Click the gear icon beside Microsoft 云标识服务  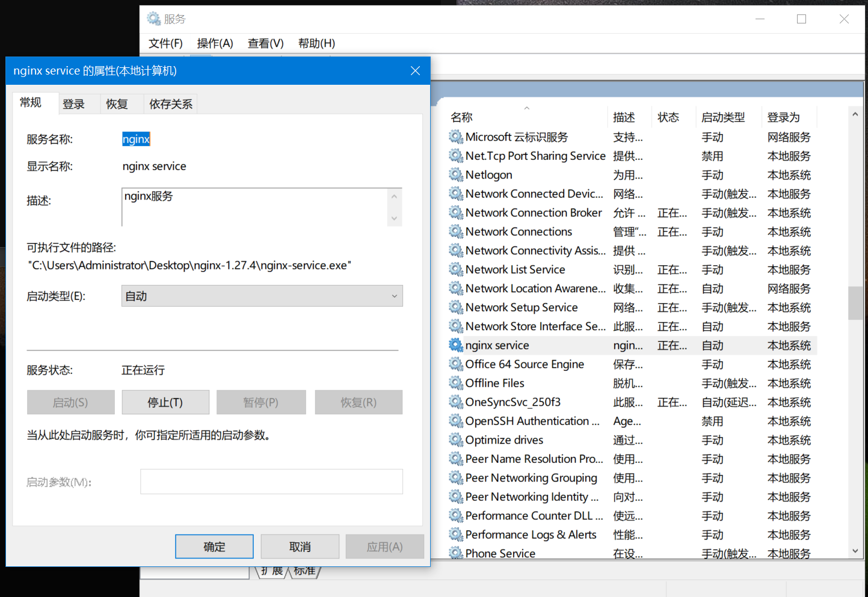456,137
